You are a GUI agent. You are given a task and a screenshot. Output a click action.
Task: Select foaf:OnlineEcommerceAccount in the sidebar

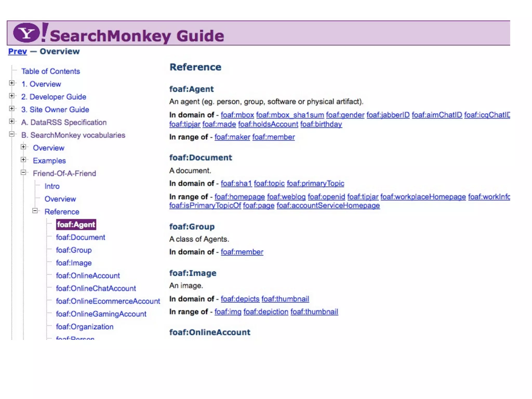108,301
